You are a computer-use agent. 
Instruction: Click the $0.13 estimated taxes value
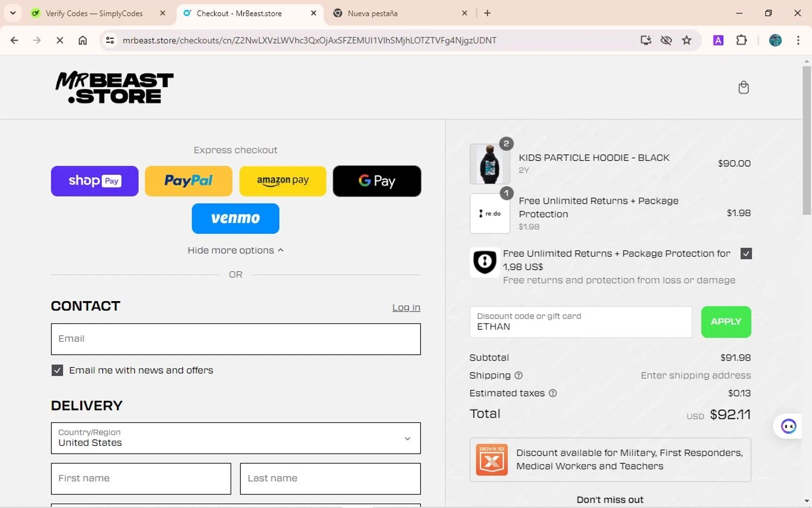(x=739, y=393)
